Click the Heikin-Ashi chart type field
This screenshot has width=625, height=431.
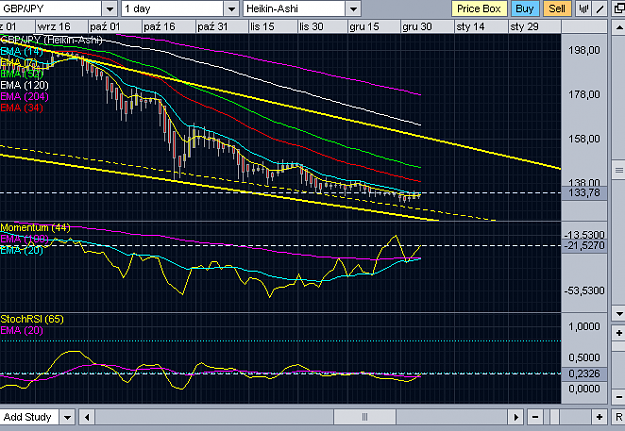tap(294, 9)
